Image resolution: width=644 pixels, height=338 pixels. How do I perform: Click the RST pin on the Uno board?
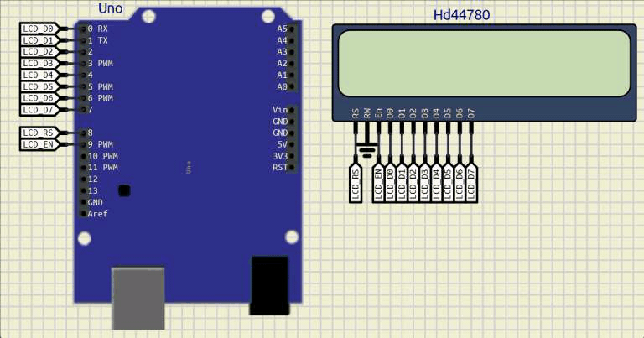pos(291,168)
